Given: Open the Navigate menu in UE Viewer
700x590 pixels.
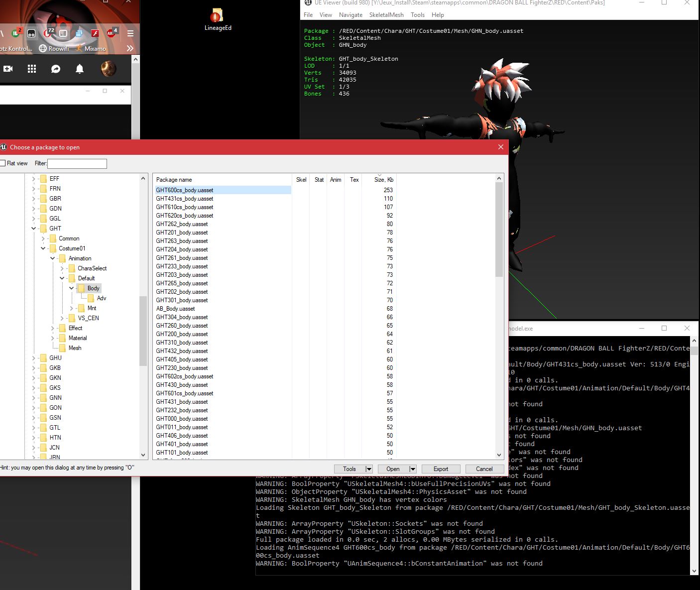Looking at the screenshot, I should pyautogui.click(x=351, y=15).
